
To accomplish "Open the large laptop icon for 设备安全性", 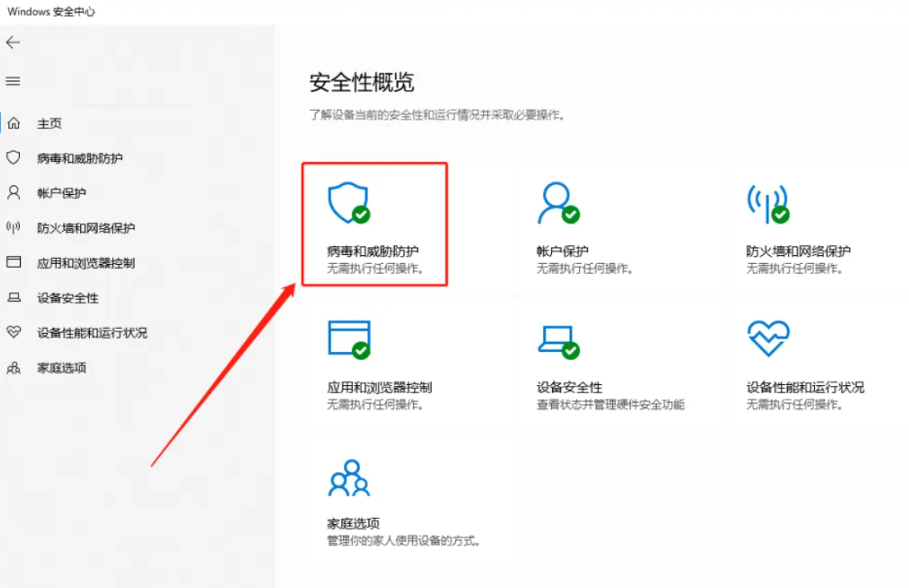I will point(559,342).
